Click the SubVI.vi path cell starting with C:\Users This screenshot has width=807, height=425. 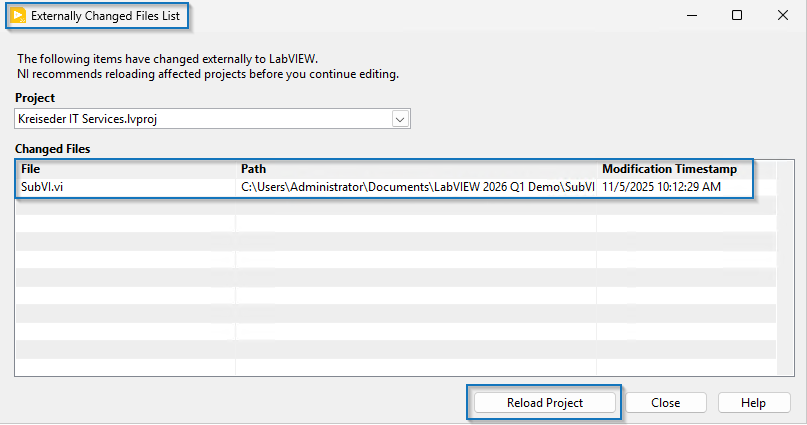click(x=417, y=187)
